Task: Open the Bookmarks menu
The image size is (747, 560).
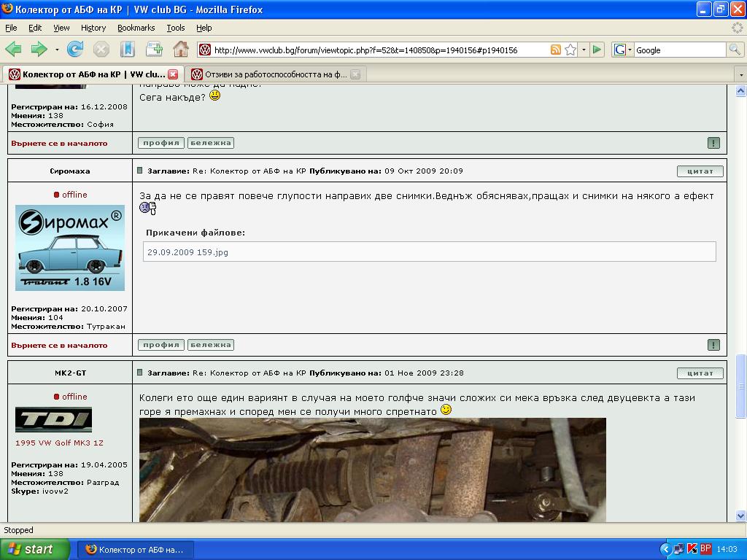Action: (136, 28)
